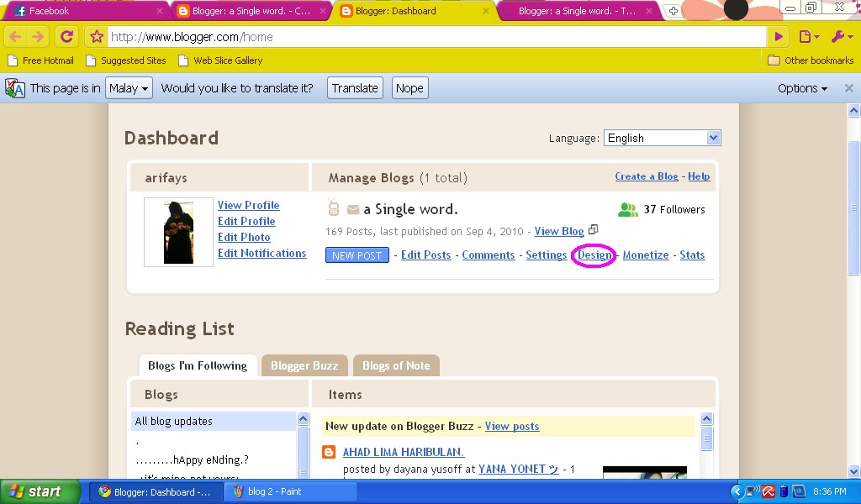Close the Facebook tab
The image size is (861, 504).
point(160,11)
